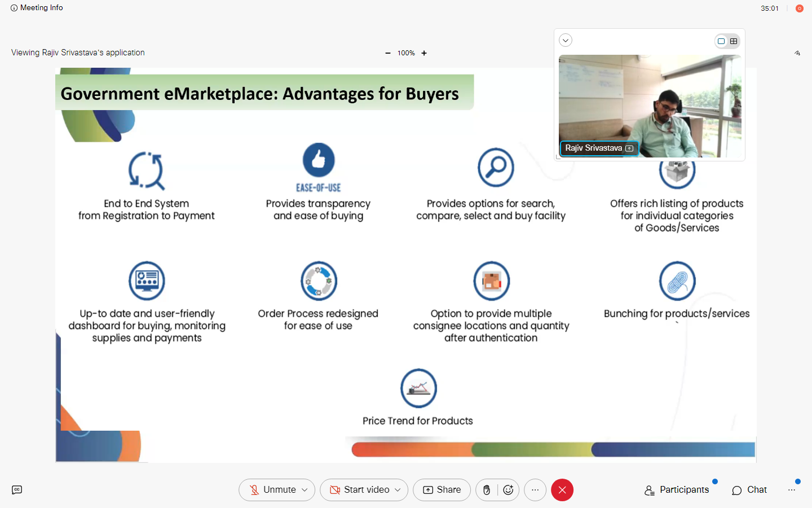The height and width of the screenshot is (508, 812).
Task: Leave the meeting with red X button
Action: click(562, 490)
